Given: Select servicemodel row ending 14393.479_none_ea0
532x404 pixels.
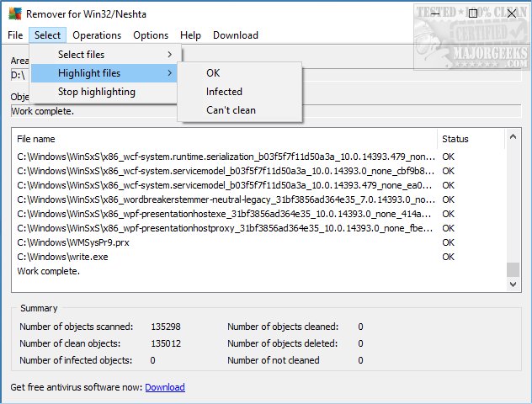Looking at the screenshot, I should [260, 185].
